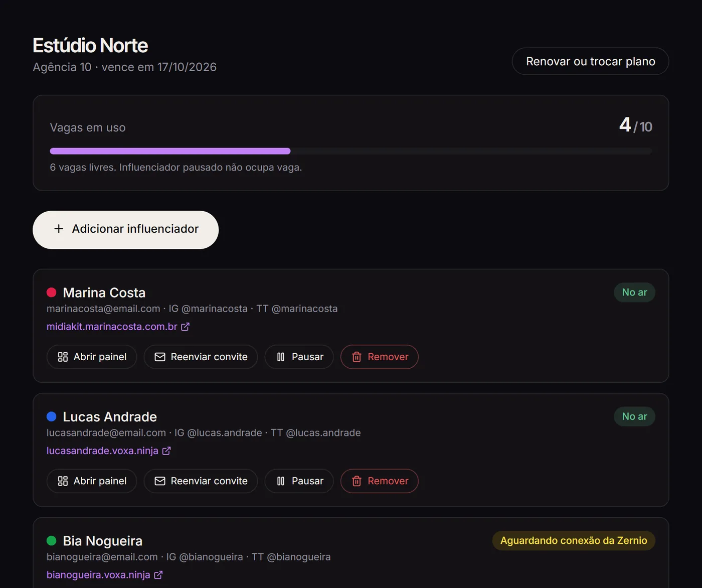This screenshot has height=588, width=702.
Task: Remove Lucas Andrade from the agency
Action: pos(380,481)
